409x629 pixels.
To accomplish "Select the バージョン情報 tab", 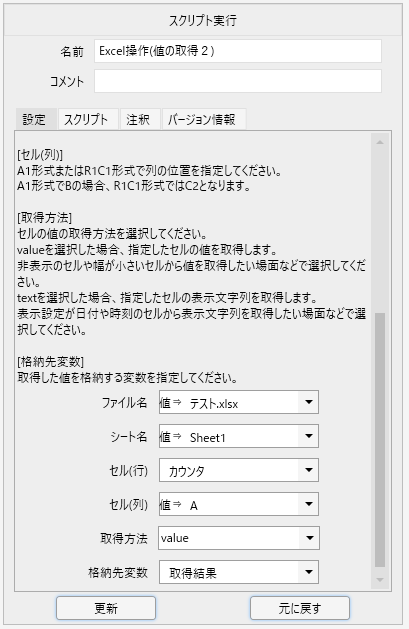I will pos(204,120).
